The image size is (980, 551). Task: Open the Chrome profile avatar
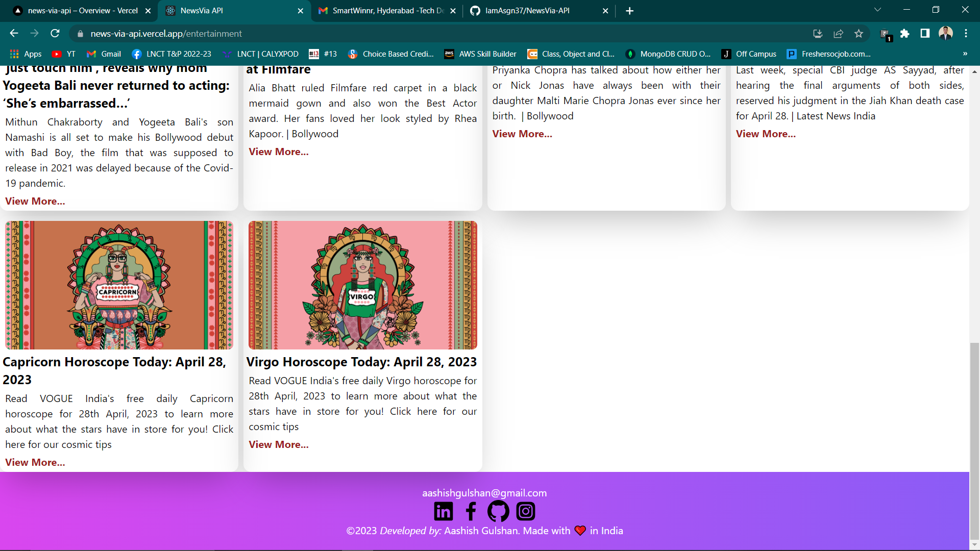[x=946, y=34]
